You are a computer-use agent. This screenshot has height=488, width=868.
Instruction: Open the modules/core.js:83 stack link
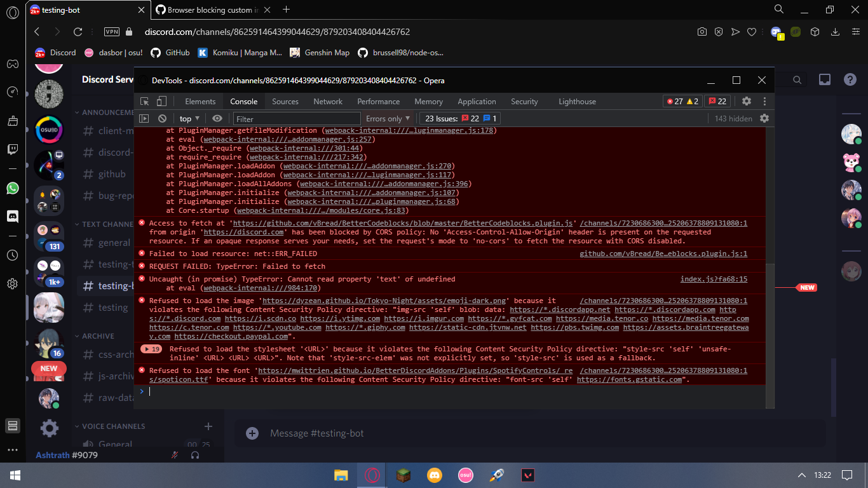[323, 210]
